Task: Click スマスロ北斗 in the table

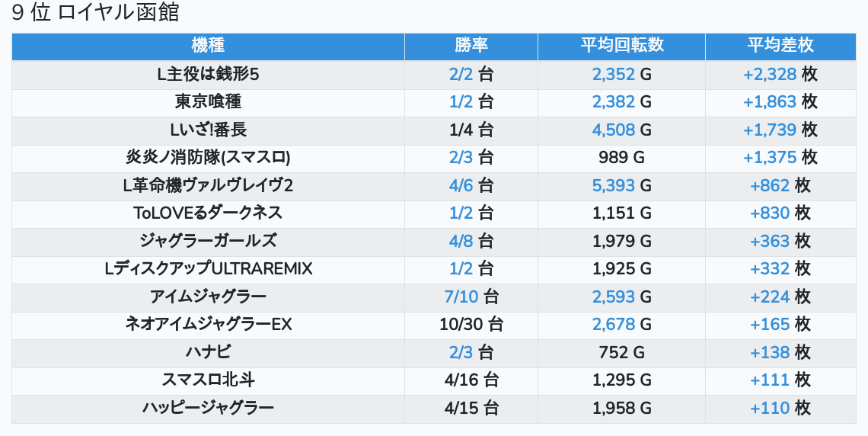Action: pos(208,380)
